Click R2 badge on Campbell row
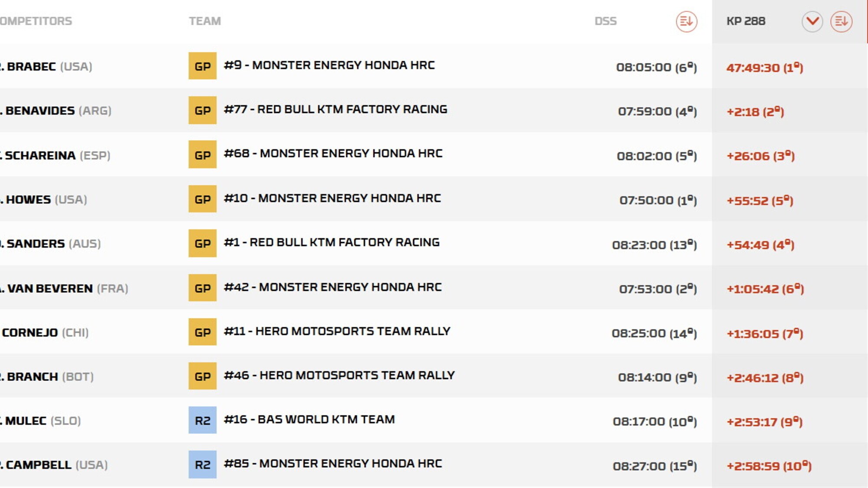This screenshot has width=868, height=488. 202,465
